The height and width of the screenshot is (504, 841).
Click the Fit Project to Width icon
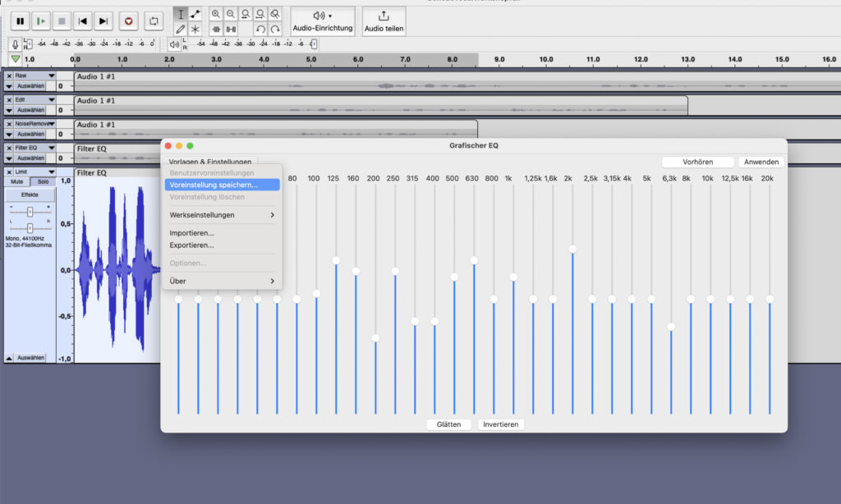[260, 14]
